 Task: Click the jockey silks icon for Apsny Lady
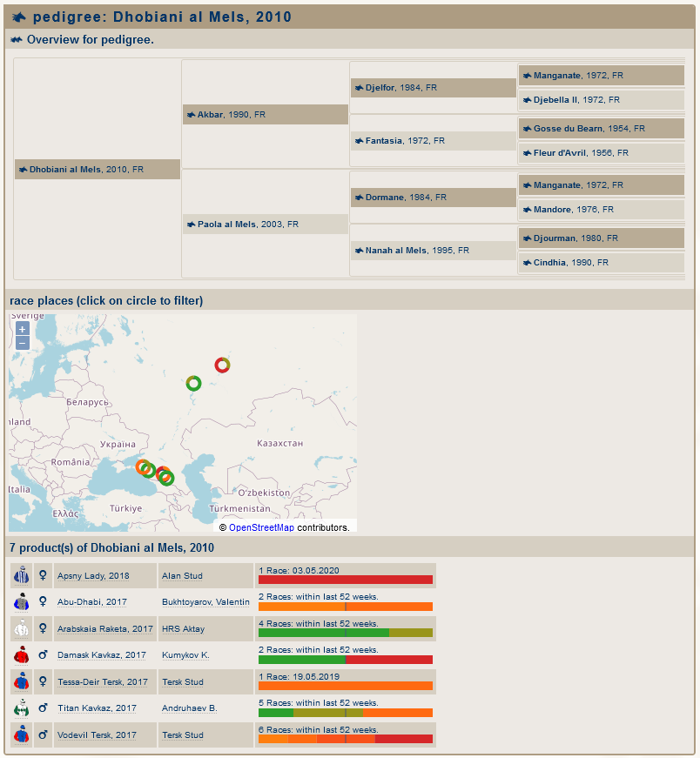(22, 576)
